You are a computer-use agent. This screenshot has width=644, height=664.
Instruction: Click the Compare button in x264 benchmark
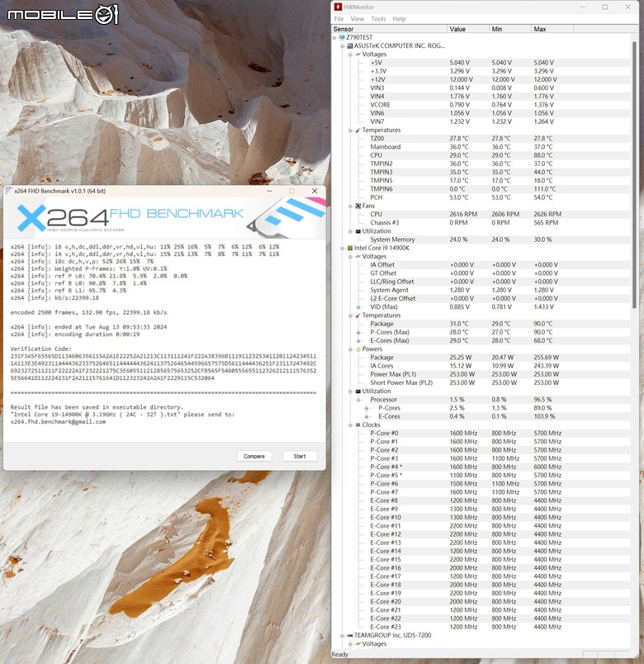254,456
